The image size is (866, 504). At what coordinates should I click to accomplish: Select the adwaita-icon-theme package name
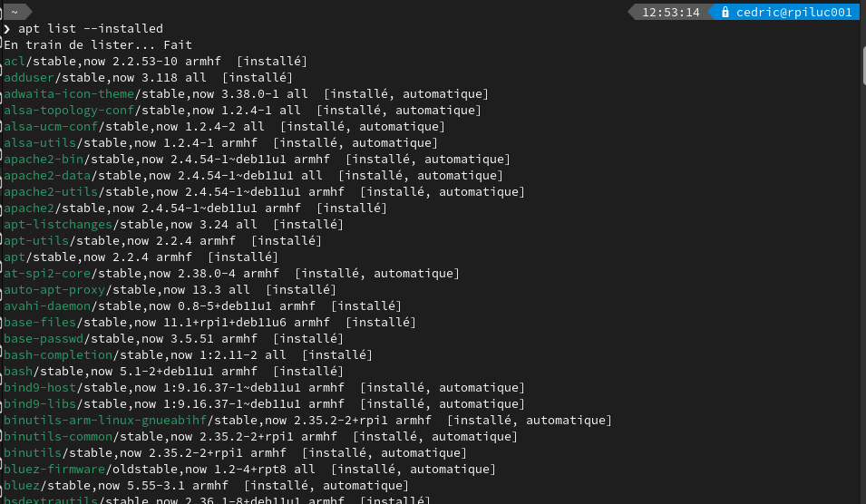tap(69, 94)
